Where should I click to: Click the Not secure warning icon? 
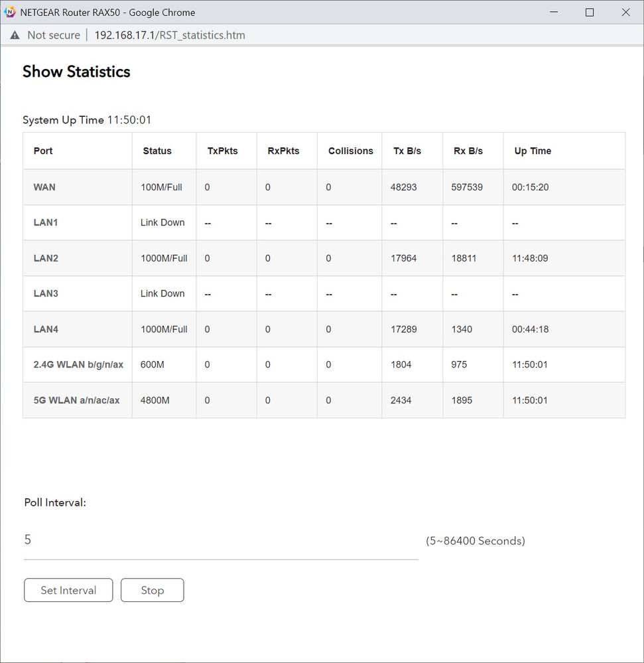coord(15,35)
